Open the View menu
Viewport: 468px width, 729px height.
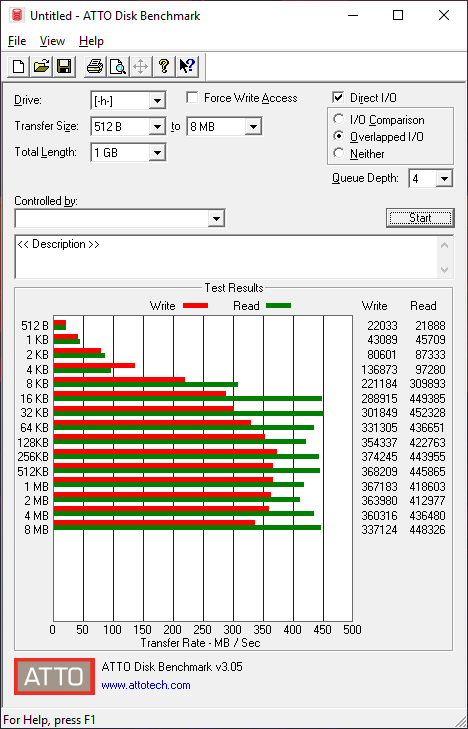[x=52, y=41]
